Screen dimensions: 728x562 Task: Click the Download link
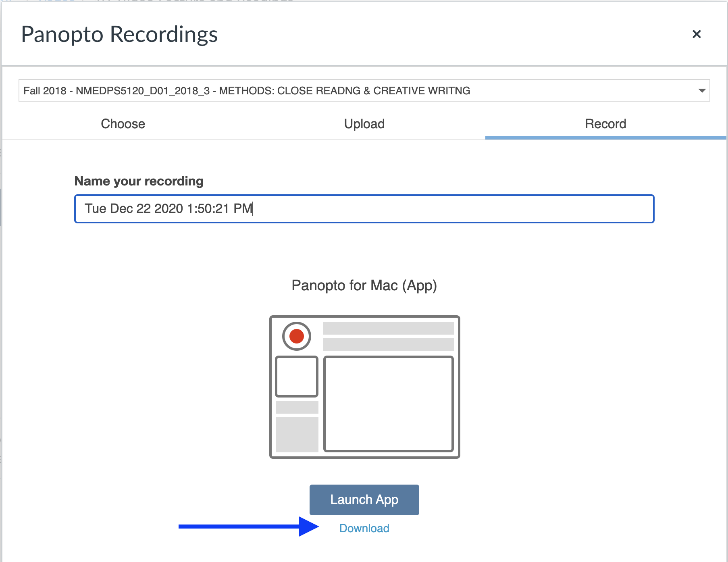(364, 528)
